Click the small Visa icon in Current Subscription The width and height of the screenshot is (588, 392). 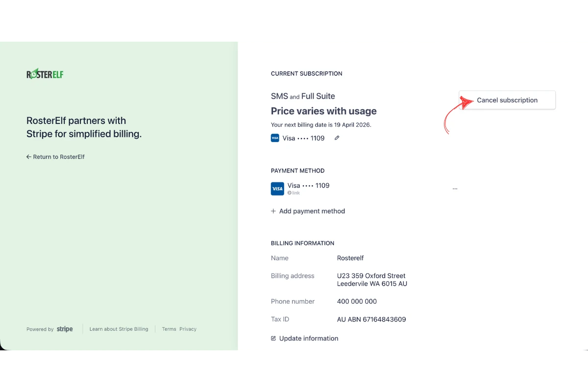pos(275,138)
